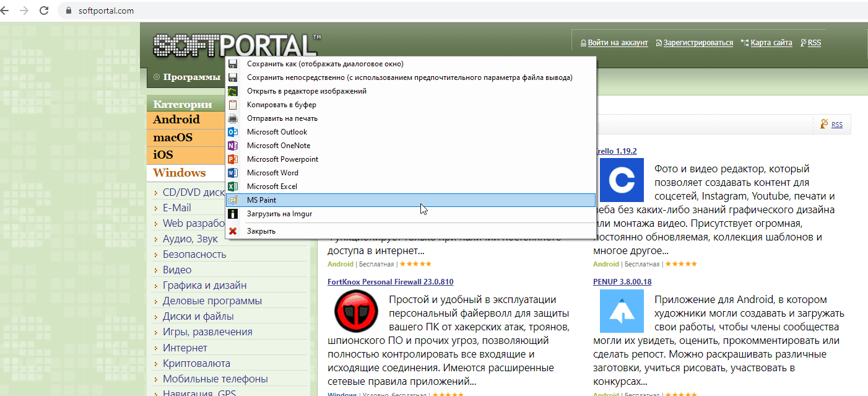The height and width of the screenshot is (396, 868).
Task: Click the Microsoft Outlook icon
Action: tap(233, 132)
